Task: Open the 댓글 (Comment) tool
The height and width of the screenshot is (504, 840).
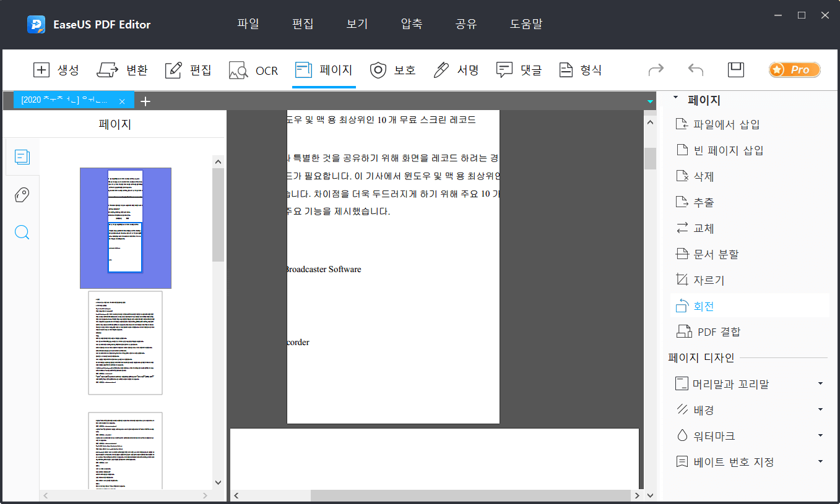Action: (x=519, y=70)
